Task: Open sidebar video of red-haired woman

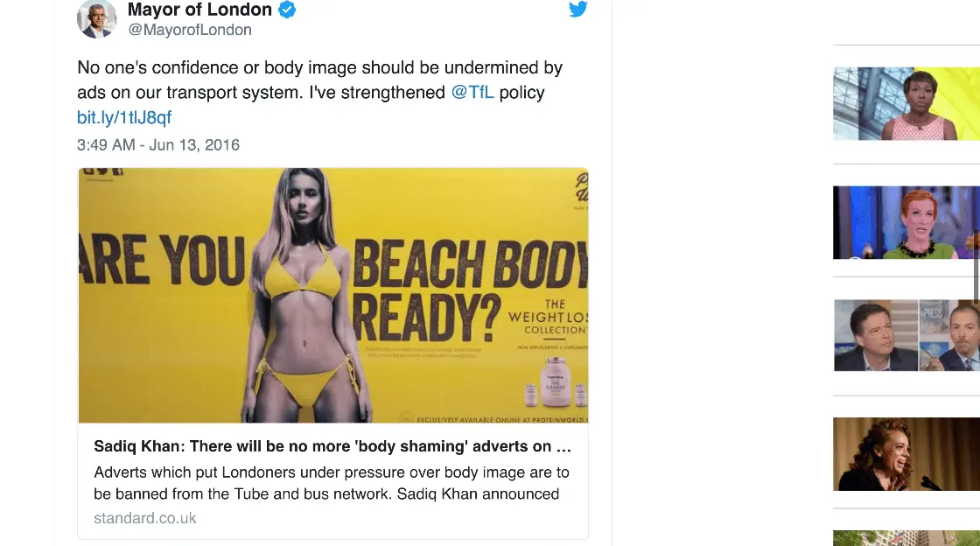Action: coord(906,222)
